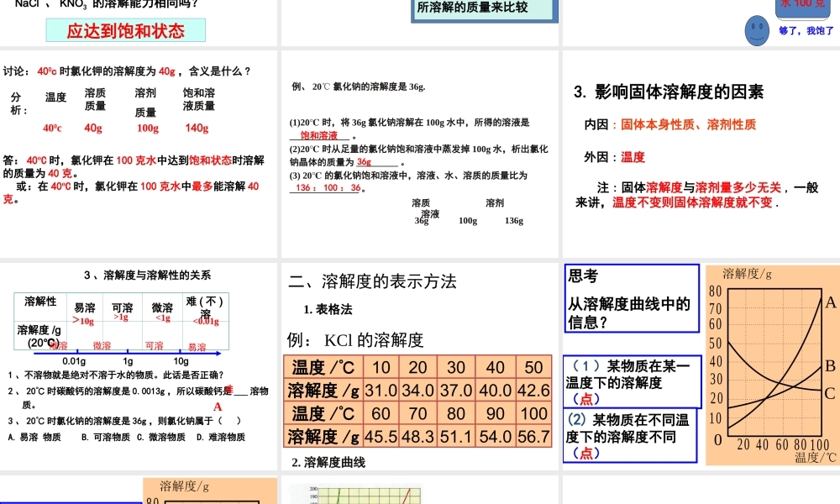Click the 56.7 cell in the KCl table
This screenshot has width=840, height=504.
[533, 437]
